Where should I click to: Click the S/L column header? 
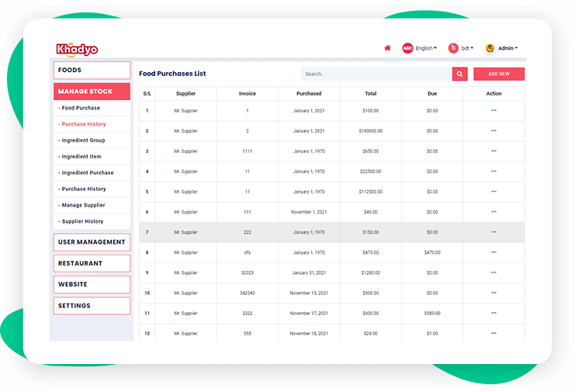coord(147,93)
